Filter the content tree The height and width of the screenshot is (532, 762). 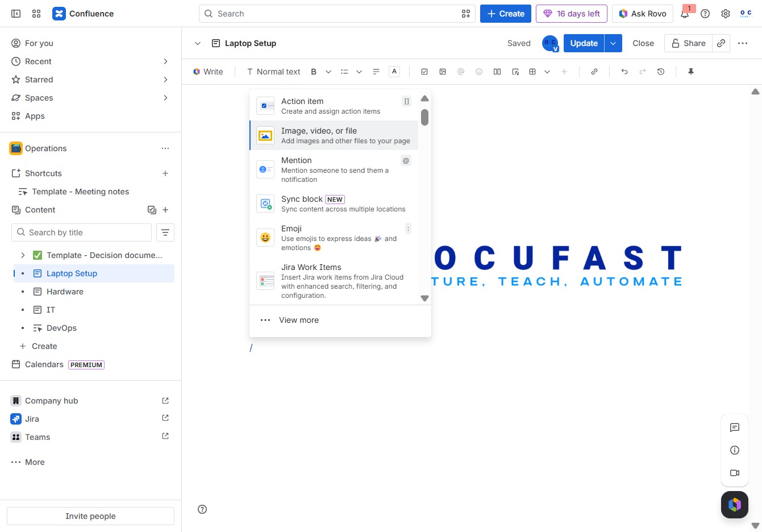click(165, 232)
